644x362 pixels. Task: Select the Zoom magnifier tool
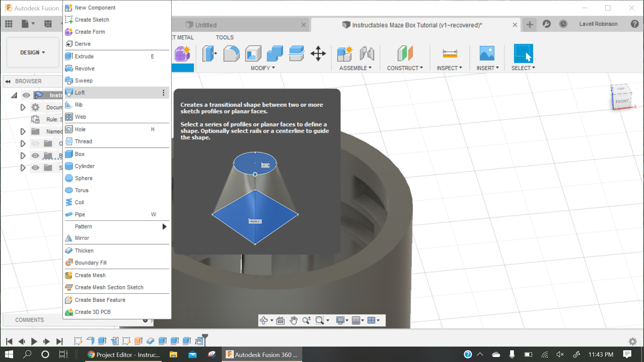pyautogui.click(x=306, y=320)
